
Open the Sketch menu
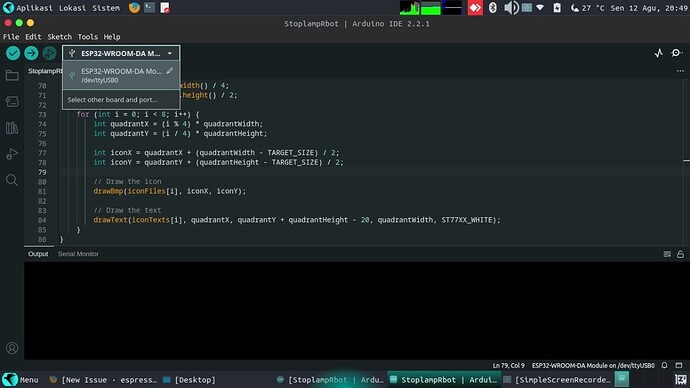pos(59,37)
